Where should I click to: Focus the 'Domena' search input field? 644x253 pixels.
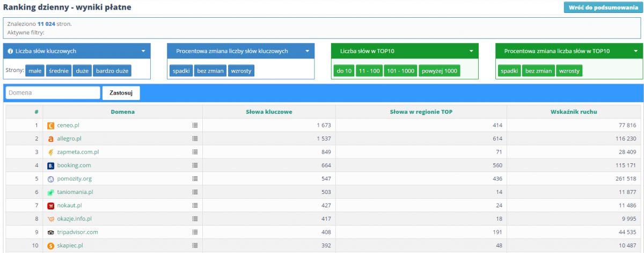[x=53, y=93]
